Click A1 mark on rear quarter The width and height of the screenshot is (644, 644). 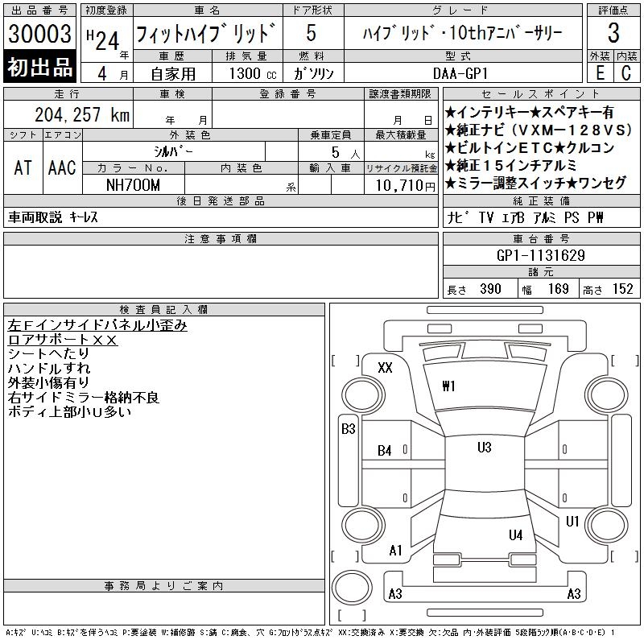(x=395, y=551)
